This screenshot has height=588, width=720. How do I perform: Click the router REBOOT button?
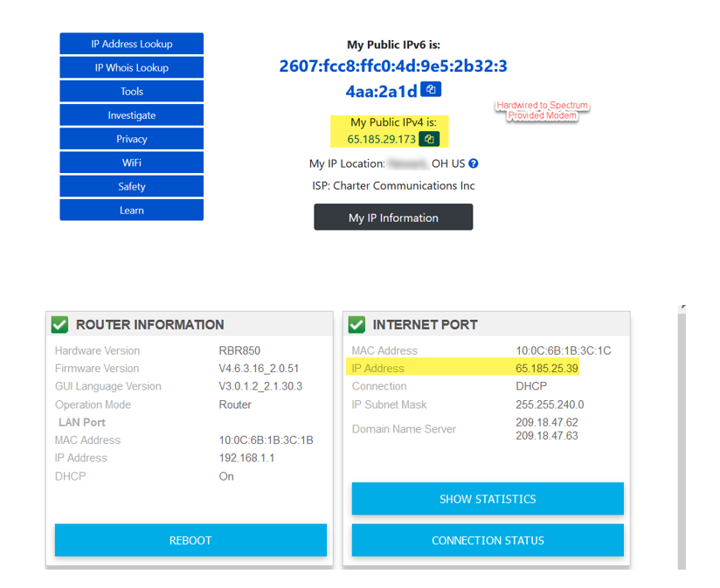pos(190,540)
